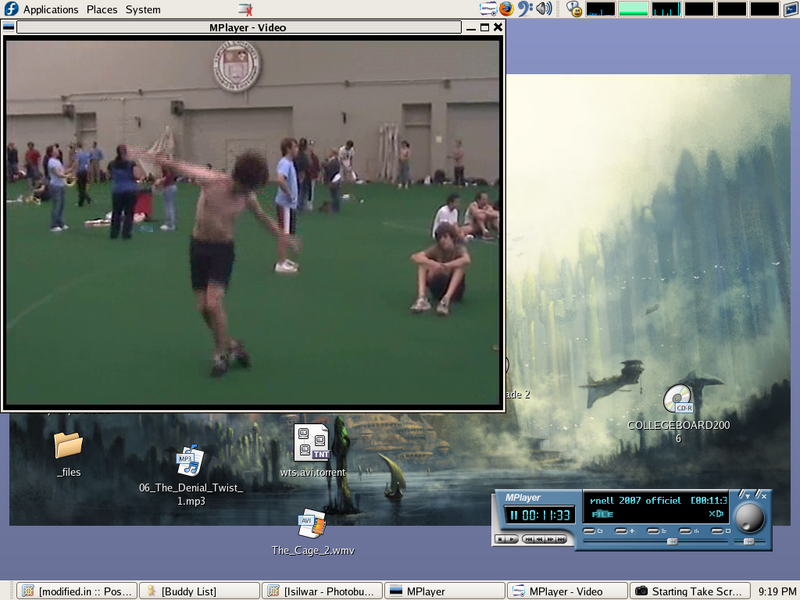Switch to Isilwar Photobucket taskbar window
This screenshot has height=600, width=800.
[x=320, y=591]
